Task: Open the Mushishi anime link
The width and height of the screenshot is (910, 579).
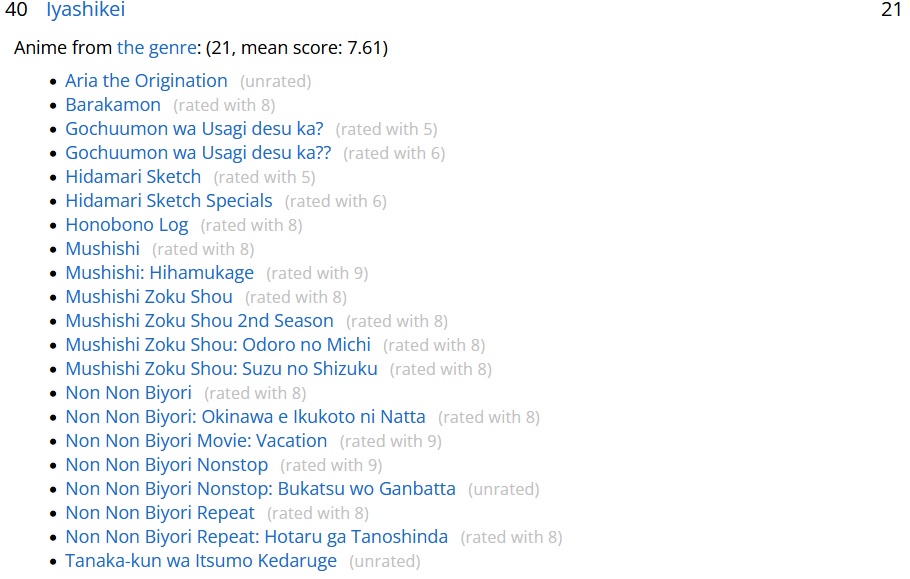Action: (103, 249)
